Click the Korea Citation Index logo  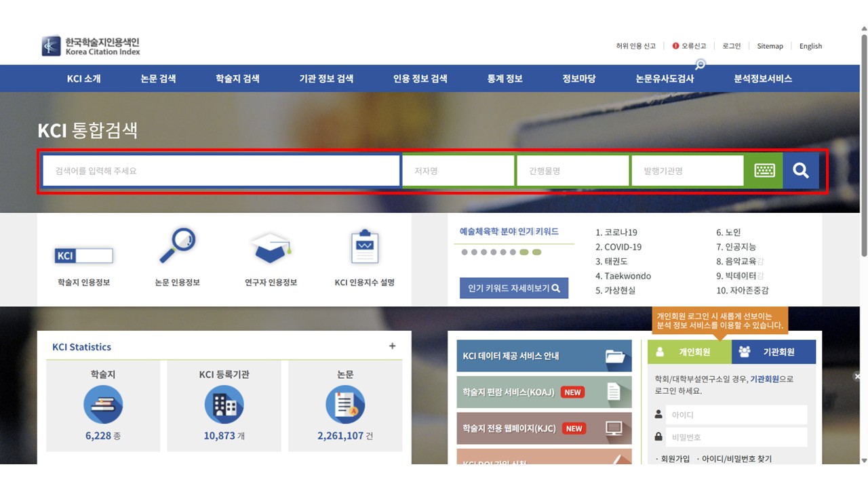(91, 46)
